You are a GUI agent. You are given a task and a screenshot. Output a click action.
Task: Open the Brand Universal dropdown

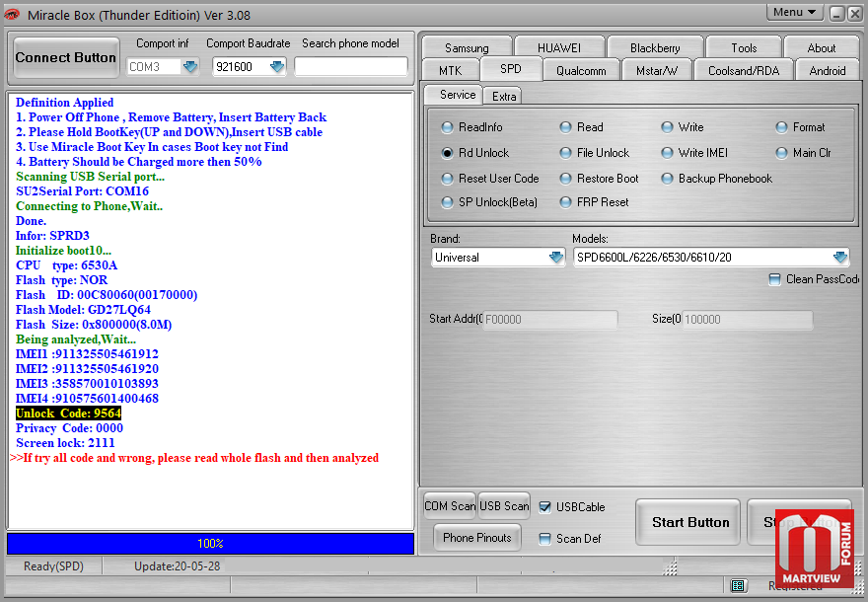(x=556, y=258)
